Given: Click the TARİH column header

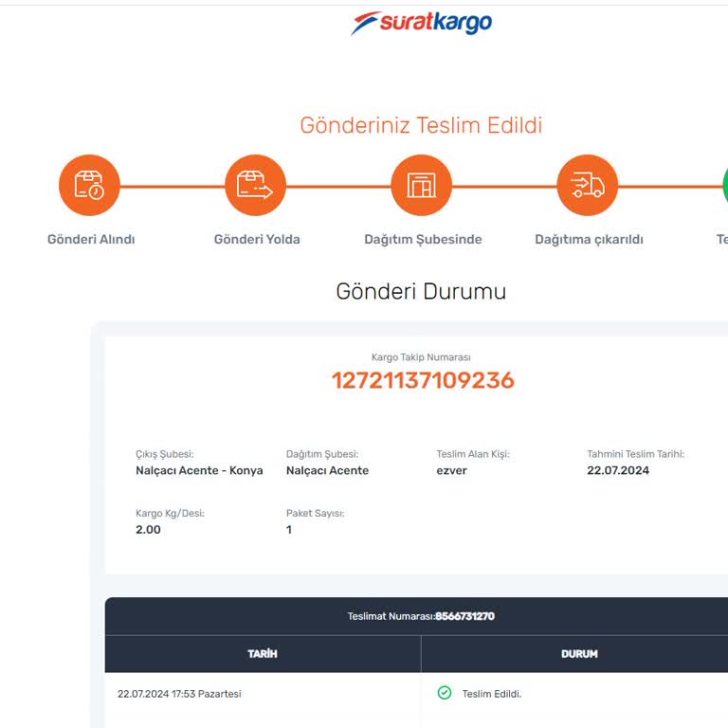Looking at the screenshot, I should pos(263,654).
